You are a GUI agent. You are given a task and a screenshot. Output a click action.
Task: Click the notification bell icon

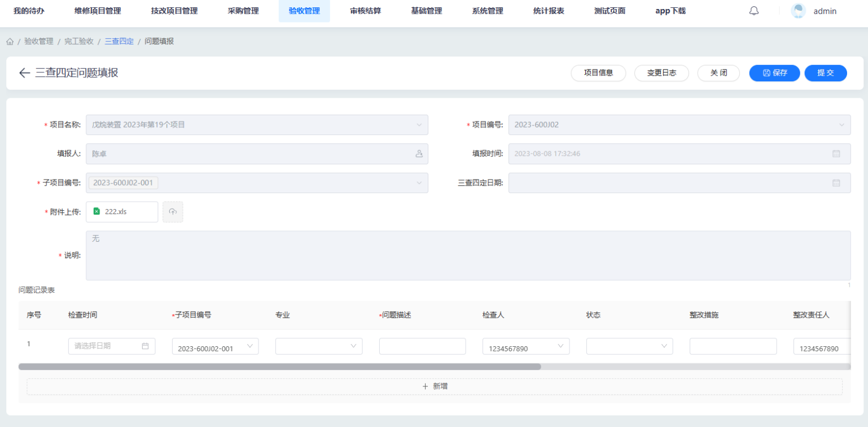(753, 11)
